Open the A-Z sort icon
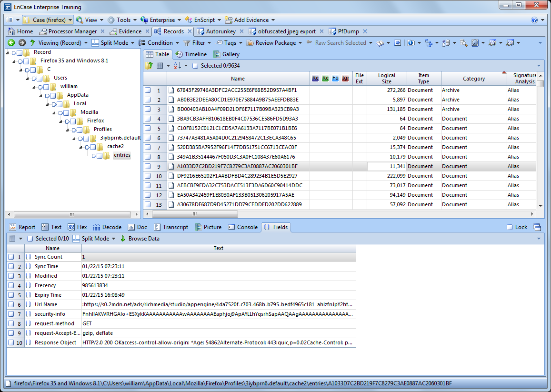Image resolution: width=551 pixels, height=392 pixels. click(177, 65)
